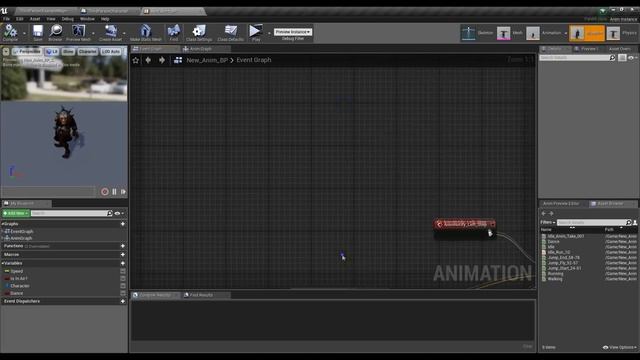Click the Create Asset toolbar icon
640x360 pixels.
tap(110, 31)
